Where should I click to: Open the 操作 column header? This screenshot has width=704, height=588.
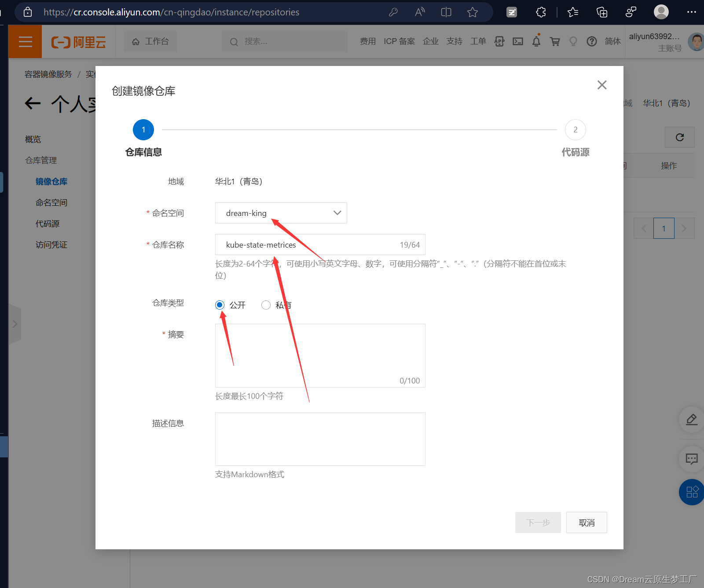(x=669, y=166)
